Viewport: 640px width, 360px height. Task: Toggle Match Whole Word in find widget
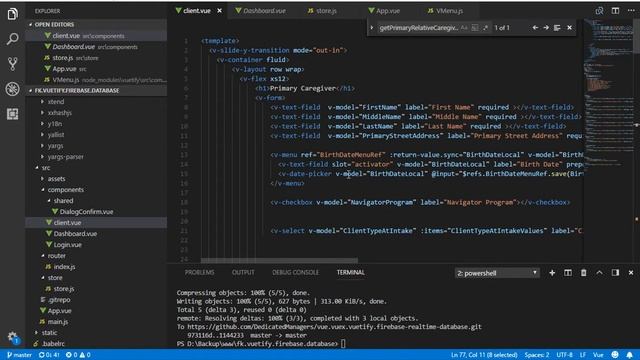pyautogui.click(x=475, y=28)
